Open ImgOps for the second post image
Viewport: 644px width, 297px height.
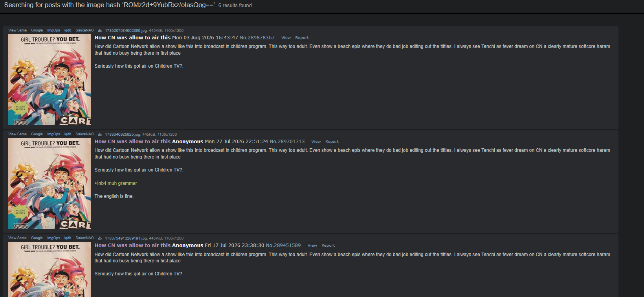point(53,134)
